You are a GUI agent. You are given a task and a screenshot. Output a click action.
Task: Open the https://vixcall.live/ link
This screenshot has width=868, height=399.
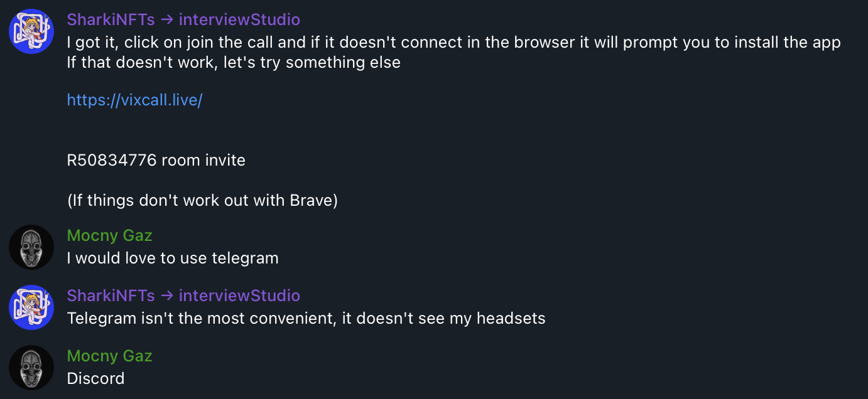click(134, 100)
